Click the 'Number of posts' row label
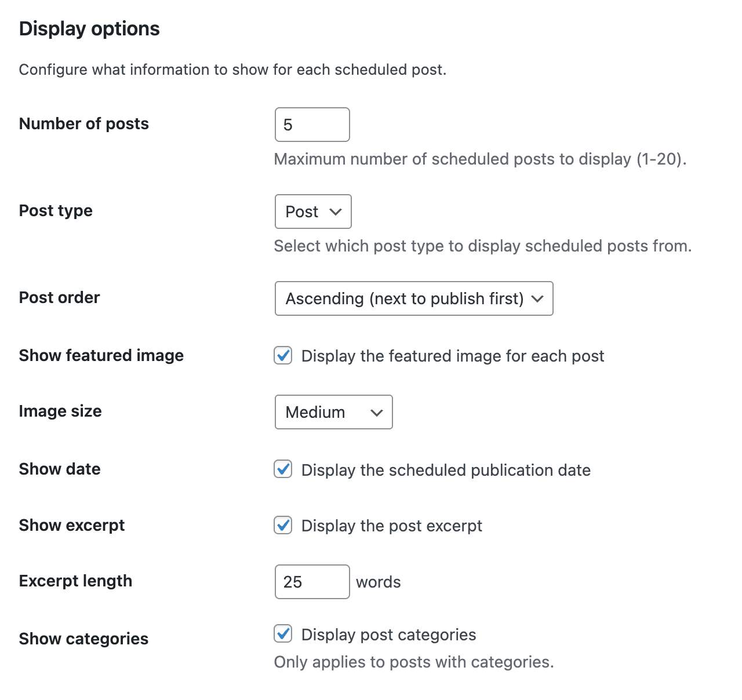Viewport: 742px width, 700px height. (84, 123)
